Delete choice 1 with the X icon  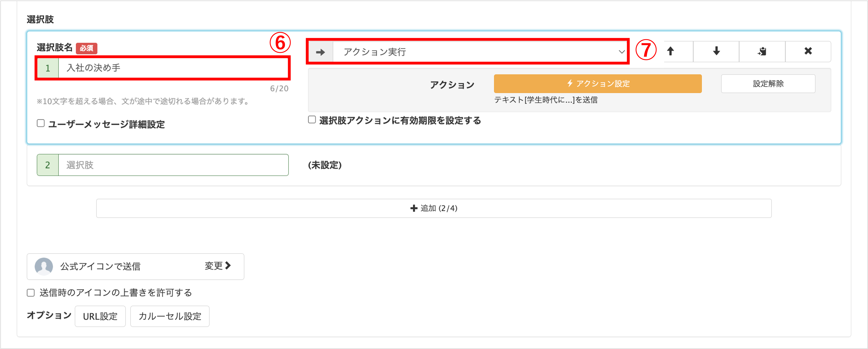pos(808,51)
